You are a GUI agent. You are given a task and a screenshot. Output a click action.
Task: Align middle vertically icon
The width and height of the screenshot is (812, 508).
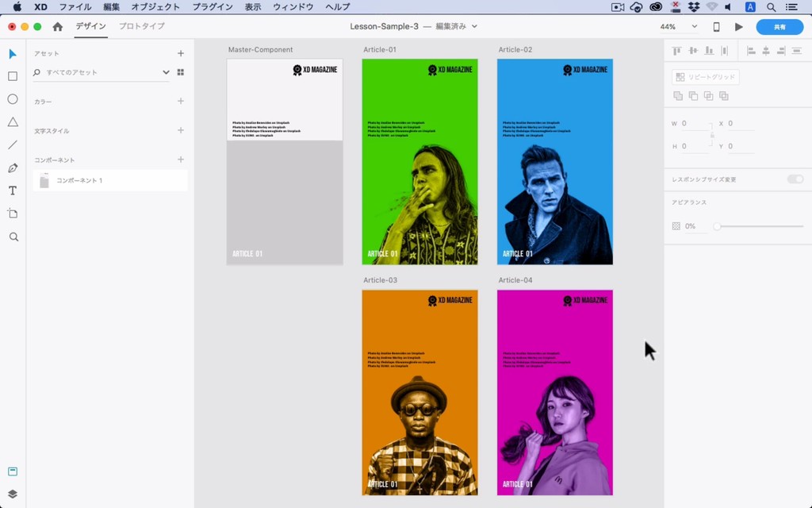tap(693, 51)
